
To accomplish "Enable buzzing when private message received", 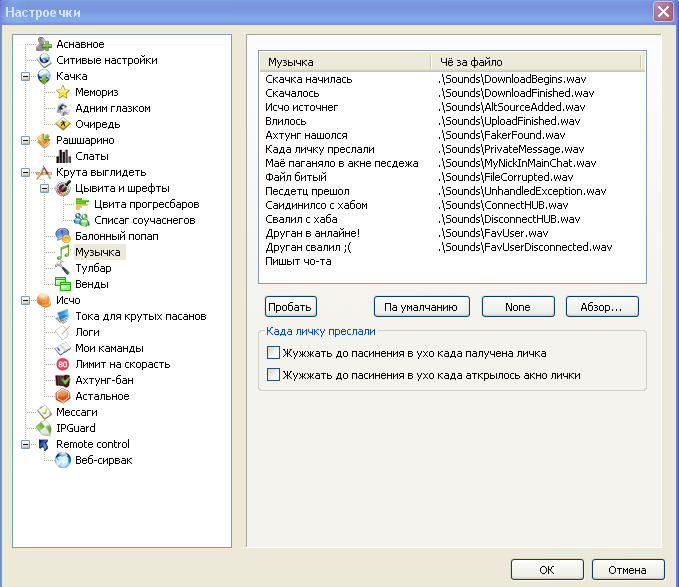I will coord(273,352).
